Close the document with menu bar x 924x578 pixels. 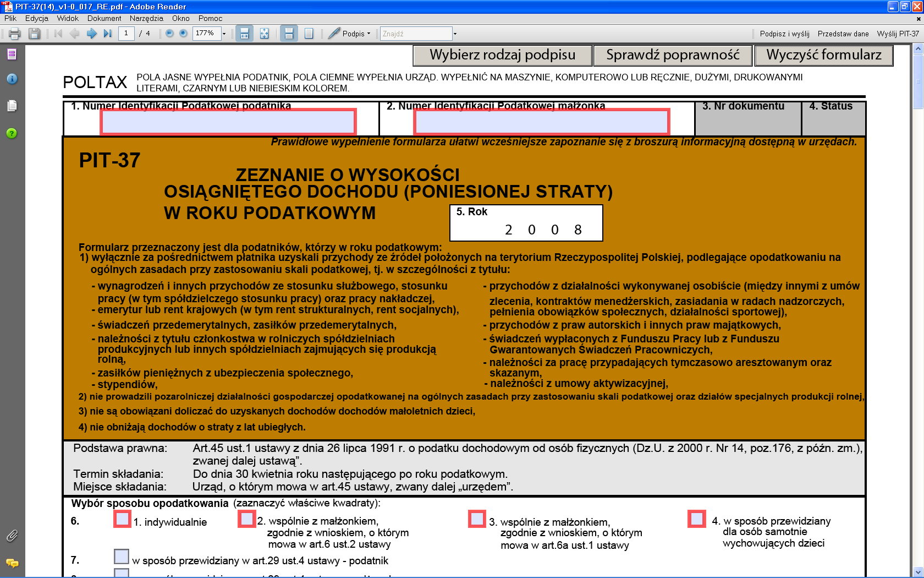coord(918,18)
